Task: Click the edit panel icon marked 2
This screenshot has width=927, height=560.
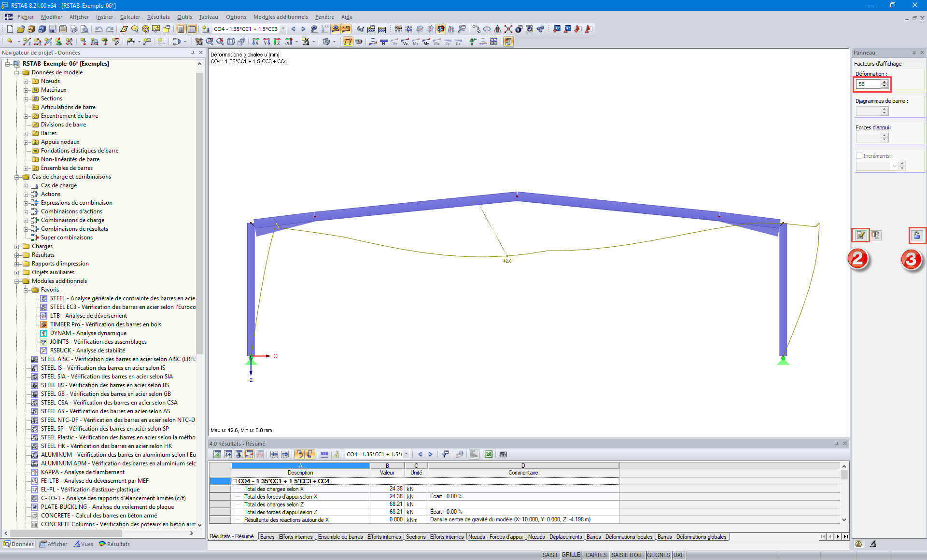Action: (x=860, y=235)
